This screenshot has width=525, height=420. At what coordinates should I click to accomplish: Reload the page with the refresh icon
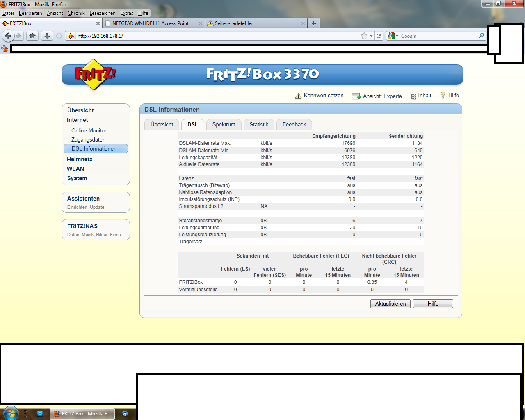click(379, 36)
